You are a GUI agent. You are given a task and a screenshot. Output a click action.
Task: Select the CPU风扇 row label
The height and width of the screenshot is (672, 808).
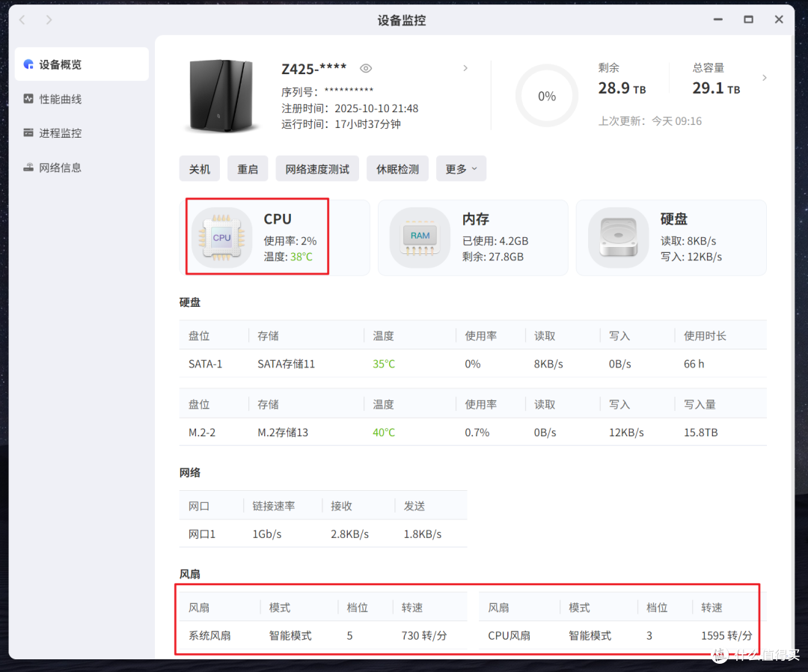(x=509, y=635)
